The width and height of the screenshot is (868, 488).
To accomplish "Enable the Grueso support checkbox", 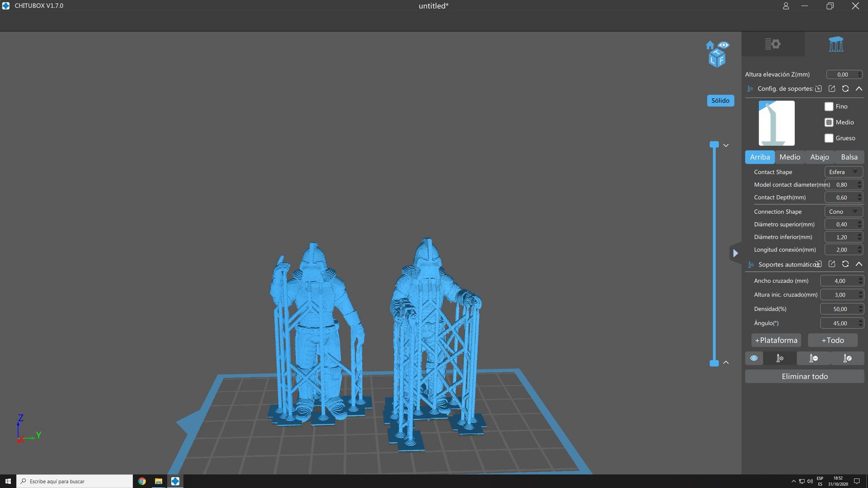I will pyautogui.click(x=829, y=138).
